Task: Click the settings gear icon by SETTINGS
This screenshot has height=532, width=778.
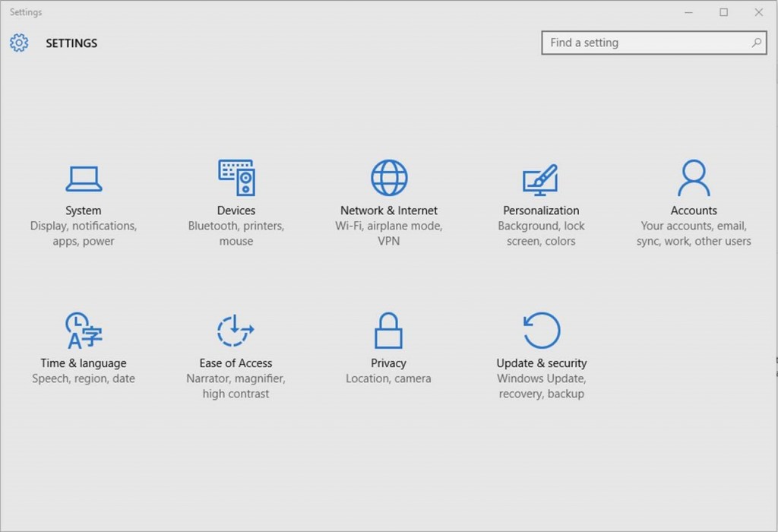Action: pyautogui.click(x=19, y=43)
